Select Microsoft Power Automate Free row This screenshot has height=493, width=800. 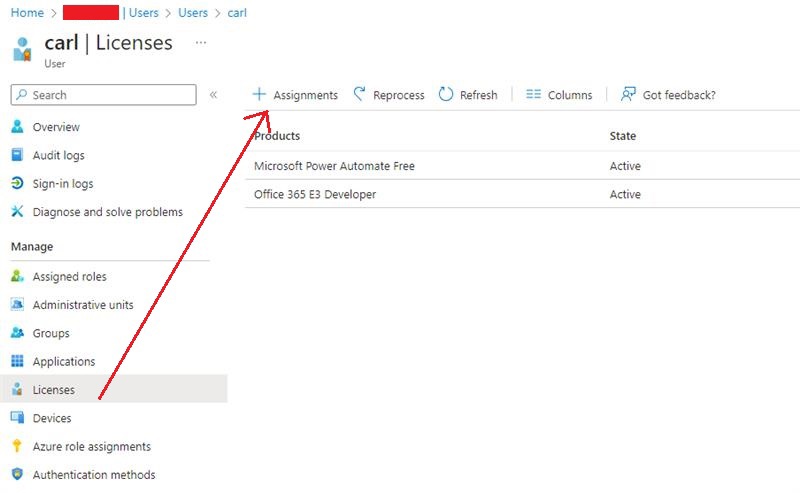[x=522, y=166]
